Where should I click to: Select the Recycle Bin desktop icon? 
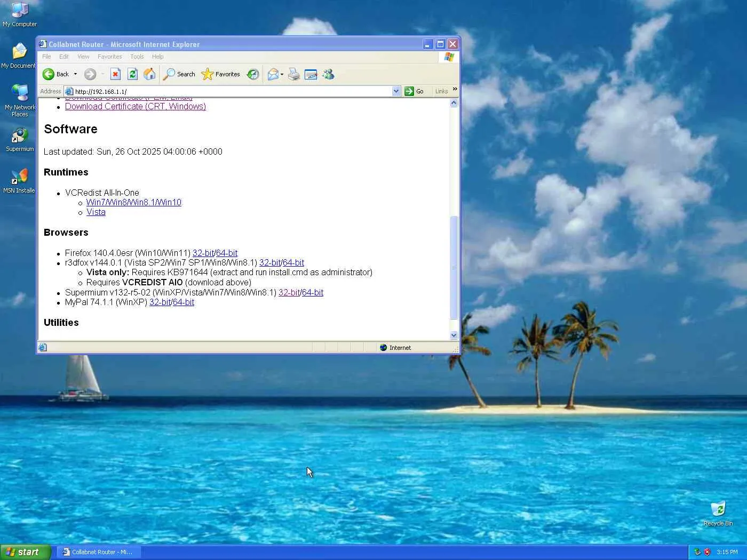point(718,514)
